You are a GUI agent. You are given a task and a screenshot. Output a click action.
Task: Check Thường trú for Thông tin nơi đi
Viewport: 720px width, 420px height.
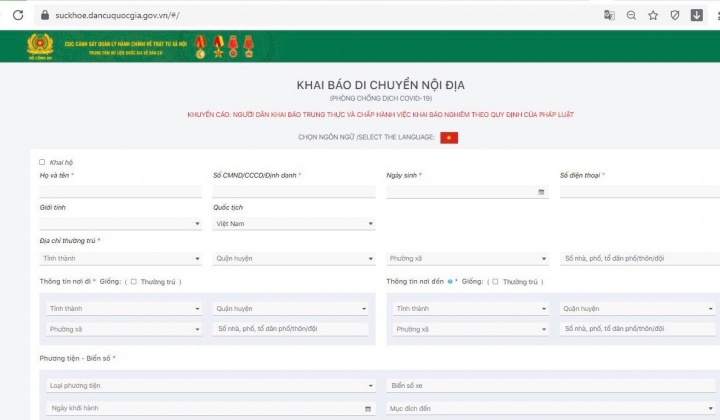coord(134,281)
